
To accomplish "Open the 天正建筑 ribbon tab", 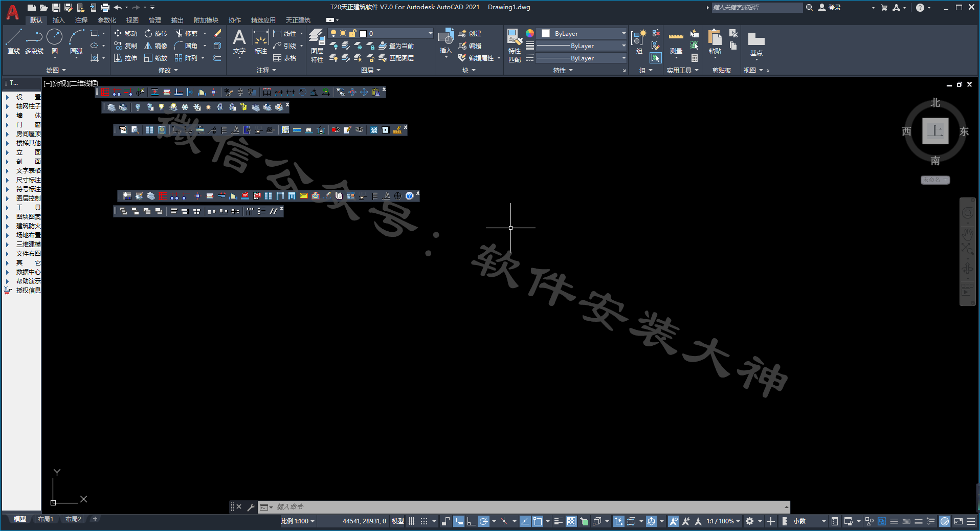I will (x=298, y=20).
